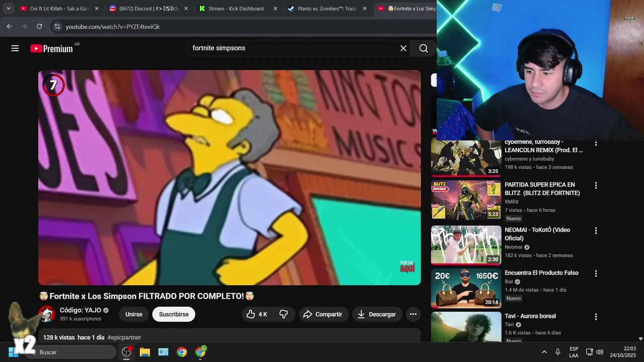
Task: Go back in browser history
Action: click(x=9, y=27)
